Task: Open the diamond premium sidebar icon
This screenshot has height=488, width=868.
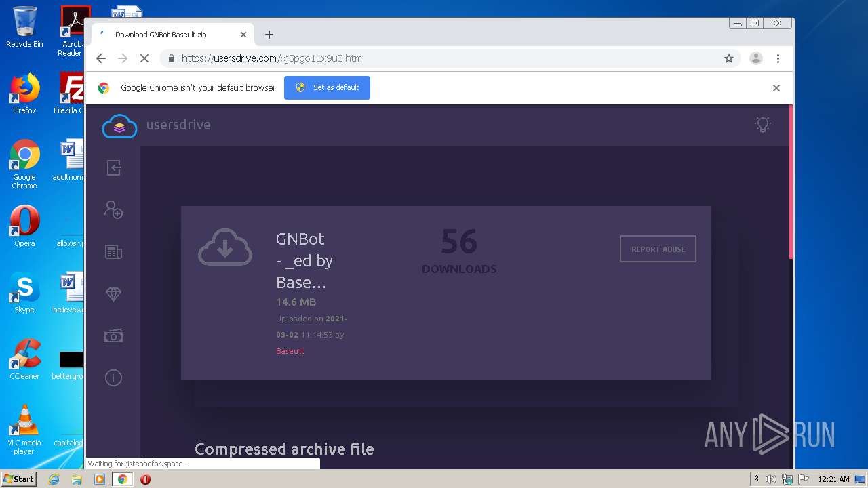Action: tap(113, 293)
